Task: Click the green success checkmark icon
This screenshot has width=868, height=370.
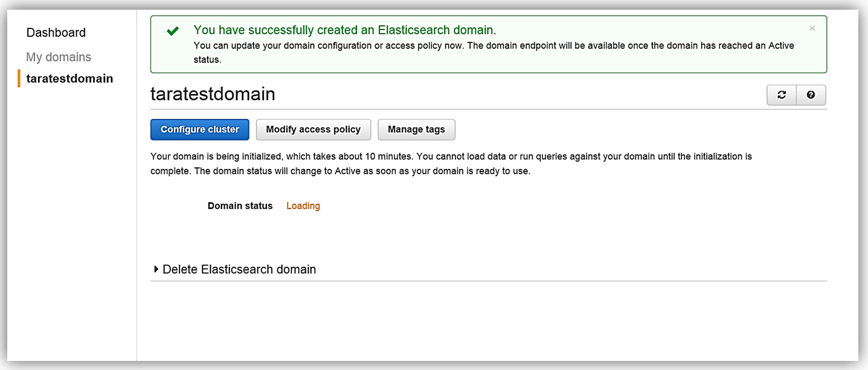Action: point(173,31)
